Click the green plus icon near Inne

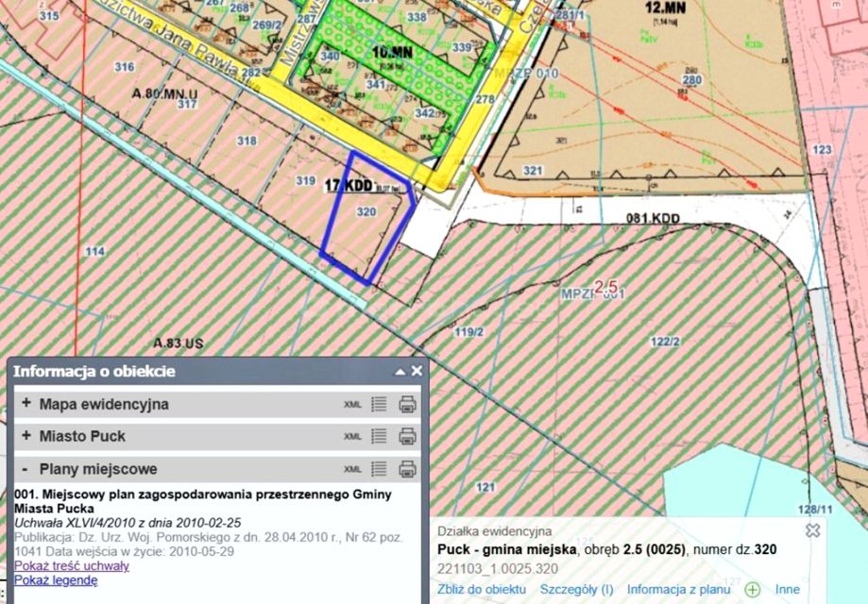pyautogui.click(x=753, y=590)
